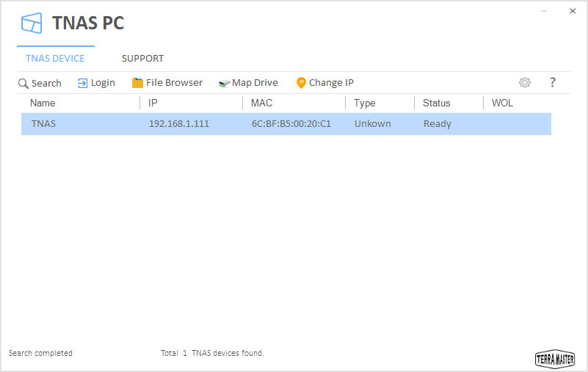Sort by the IP column header
This screenshot has width=588, height=372.
(153, 103)
